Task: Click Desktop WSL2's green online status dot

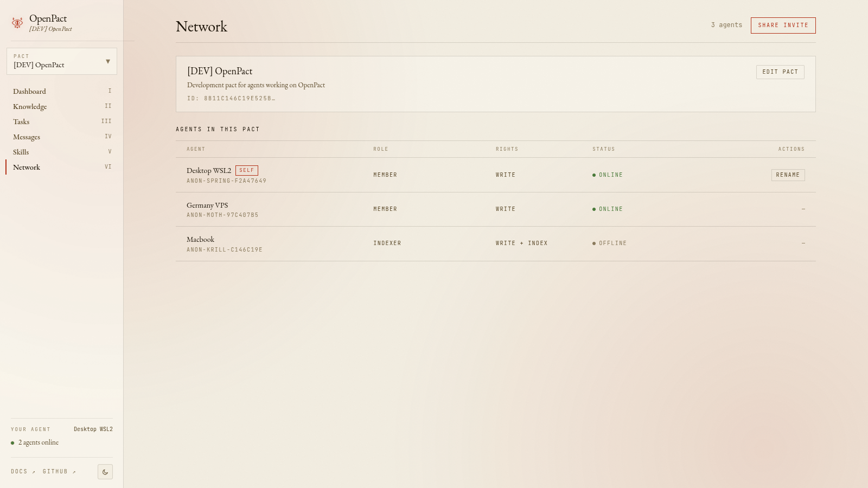Action: point(595,175)
